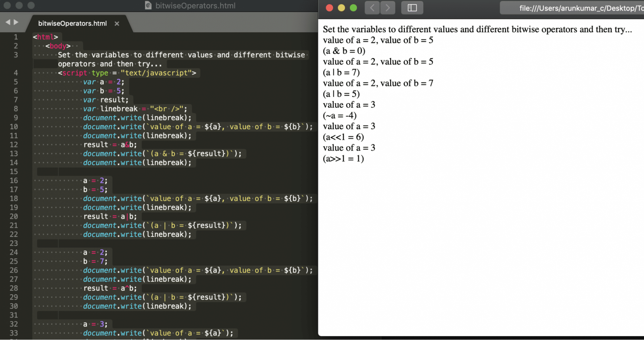Click the "(~a = -4)" result in browser

pos(340,116)
